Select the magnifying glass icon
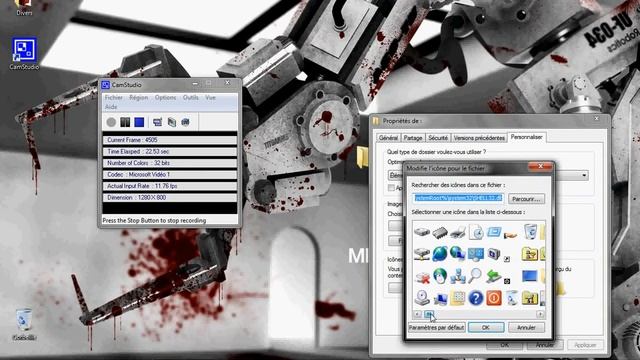Screen dimensions: 640x360 (x=475, y=276)
